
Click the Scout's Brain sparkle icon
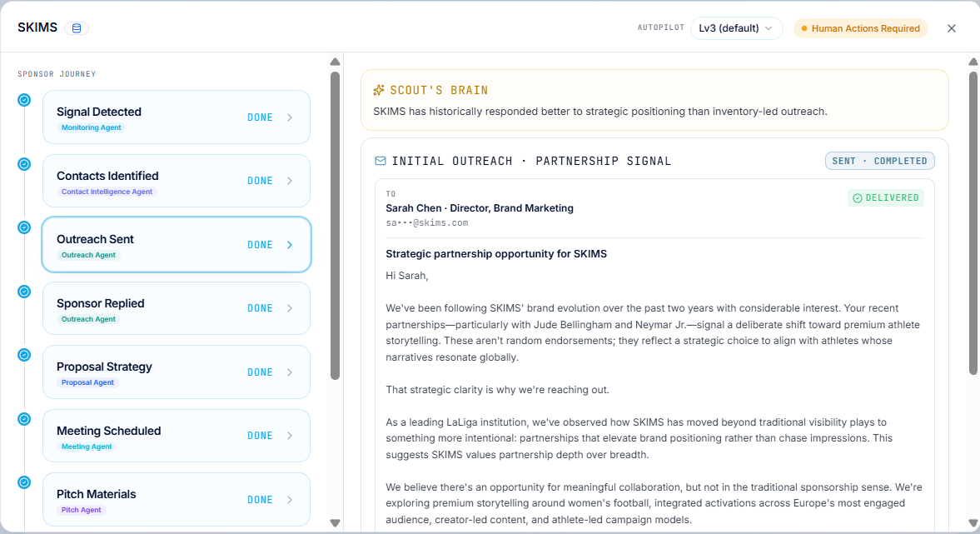[x=379, y=90]
